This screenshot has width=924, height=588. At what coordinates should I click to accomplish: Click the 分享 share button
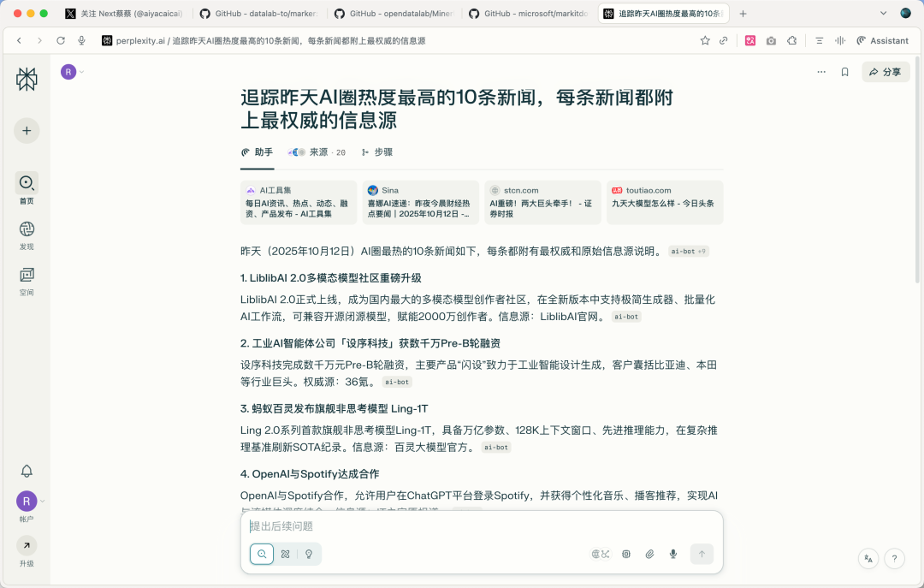[x=885, y=72]
